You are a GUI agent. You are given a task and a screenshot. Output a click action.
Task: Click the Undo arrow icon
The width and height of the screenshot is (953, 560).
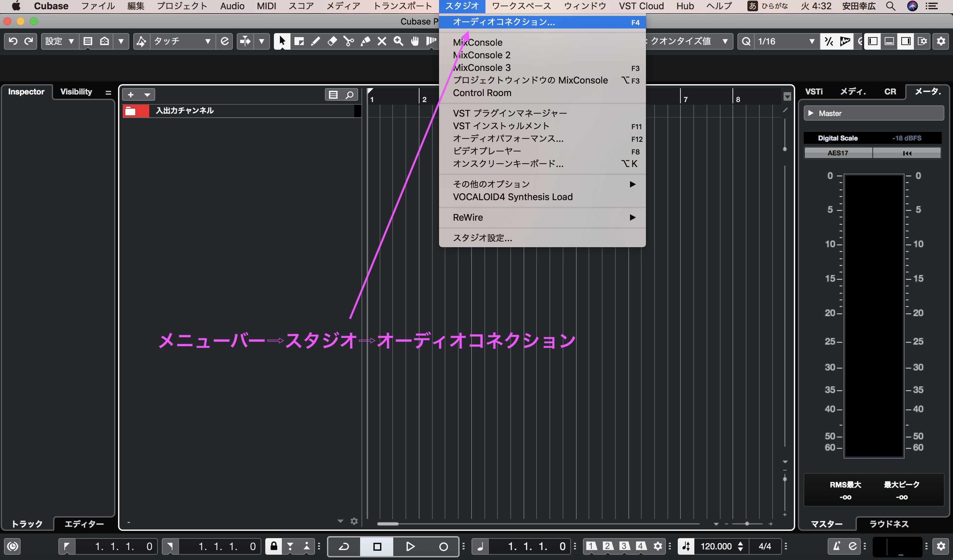point(13,41)
